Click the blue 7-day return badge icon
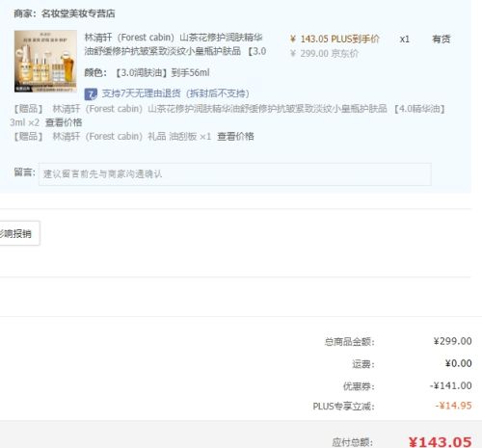Screen dimensions: 482x448 pyautogui.click(x=91, y=94)
